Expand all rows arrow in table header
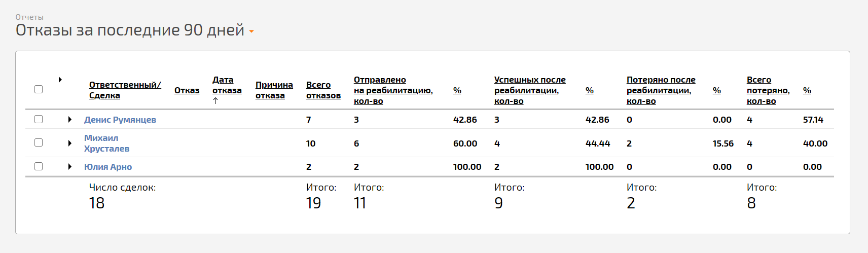868x253 pixels. pyautogui.click(x=60, y=80)
